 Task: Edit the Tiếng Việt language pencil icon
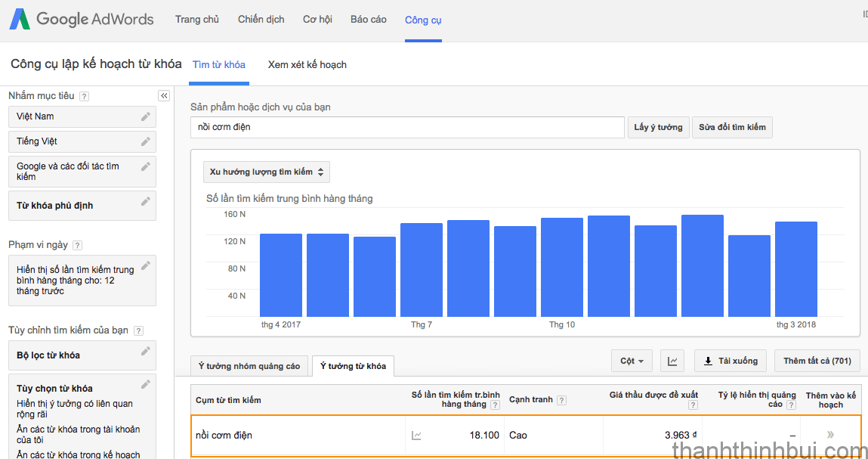(146, 141)
